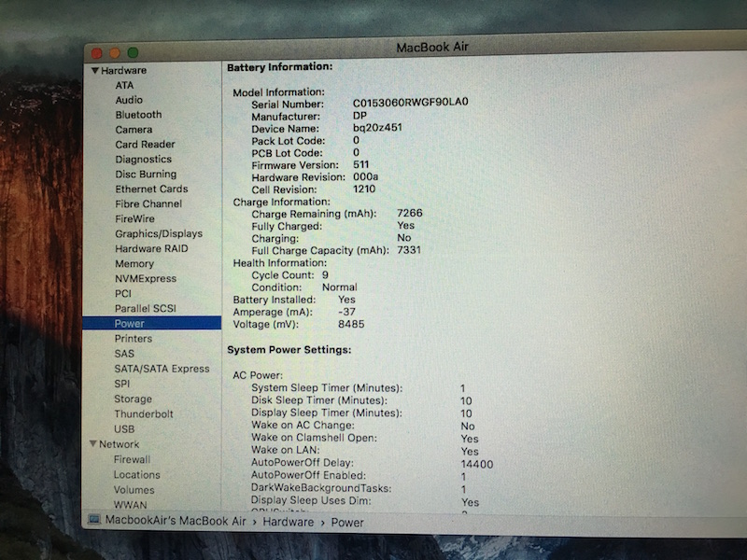Image resolution: width=747 pixels, height=560 pixels.
Task: Click MacbookAir's MacBook Air in path bar
Action: point(176,521)
